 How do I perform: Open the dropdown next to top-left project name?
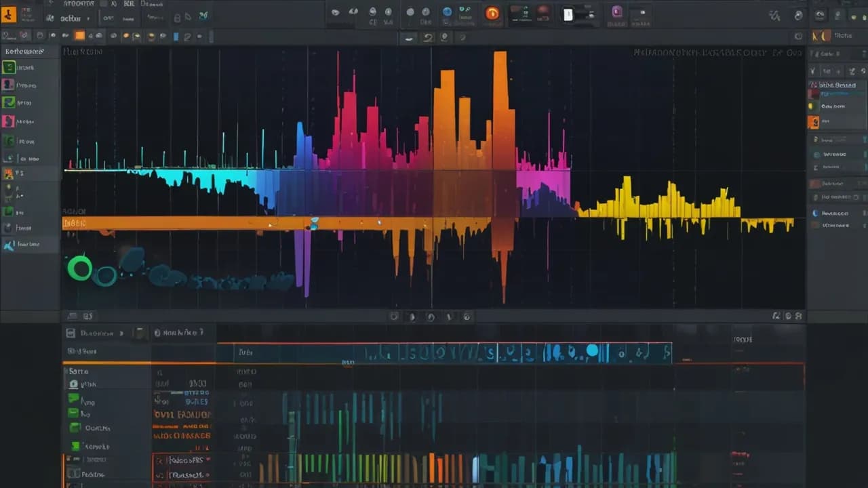click(x=88, y=18)
